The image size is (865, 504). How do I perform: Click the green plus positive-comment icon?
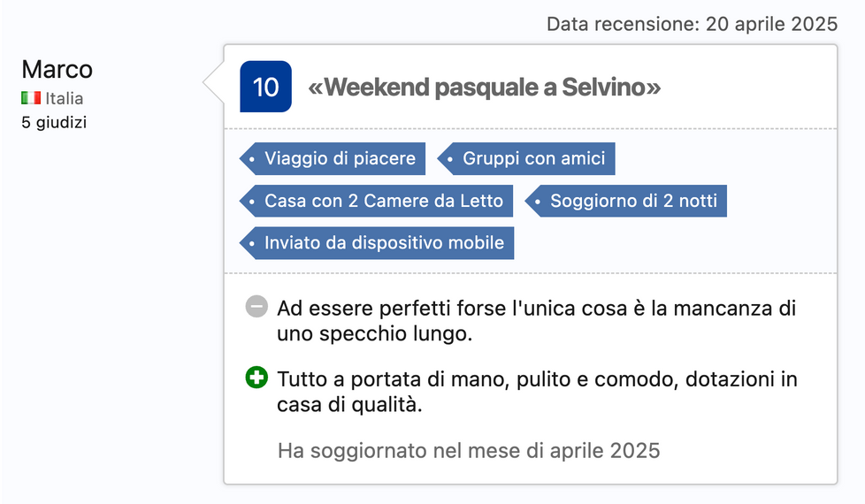(256, 378)
